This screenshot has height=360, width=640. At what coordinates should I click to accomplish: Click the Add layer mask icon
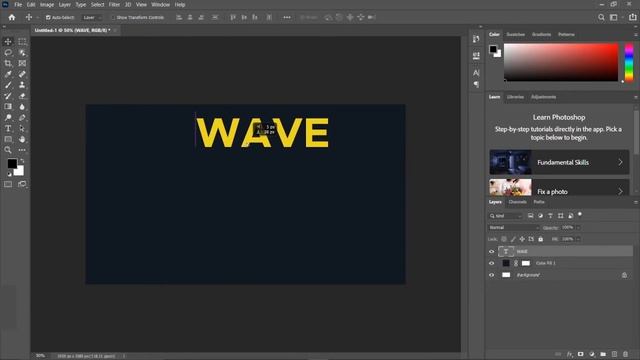pyautogui.click(x=580, y=354)
